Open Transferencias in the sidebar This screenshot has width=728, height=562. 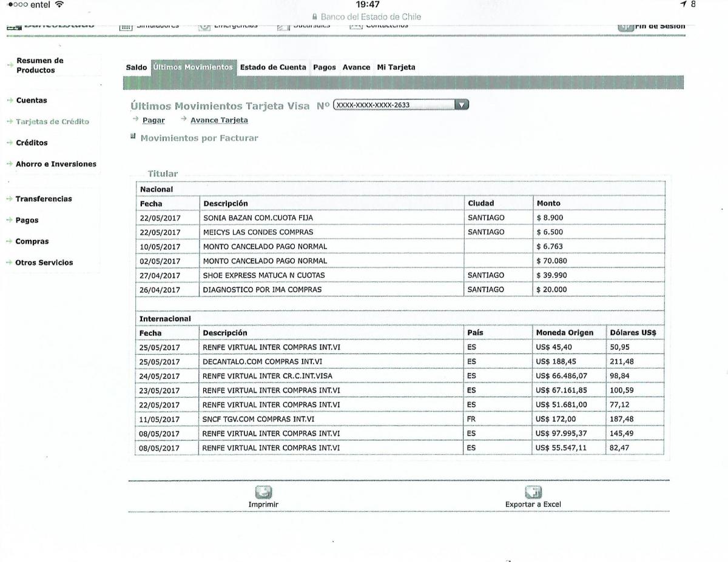pyautogui.click(x=44, y=199)
